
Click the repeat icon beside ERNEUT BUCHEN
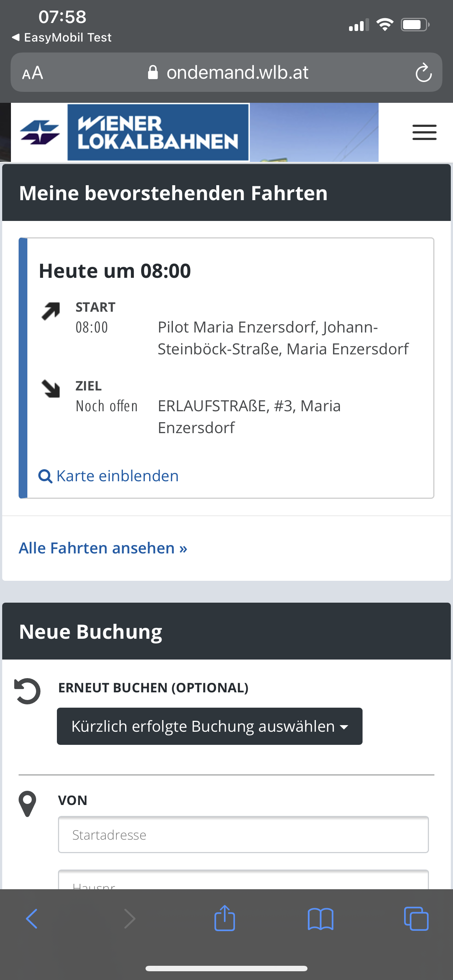[x=27, y=689]
